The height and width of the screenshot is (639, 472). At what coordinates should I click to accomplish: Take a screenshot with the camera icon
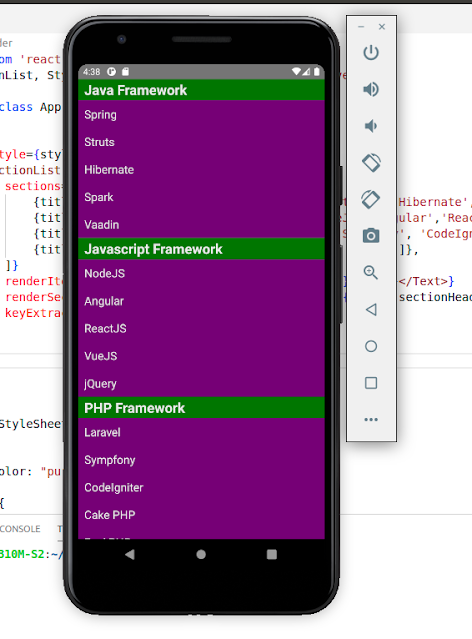[371, 236]
